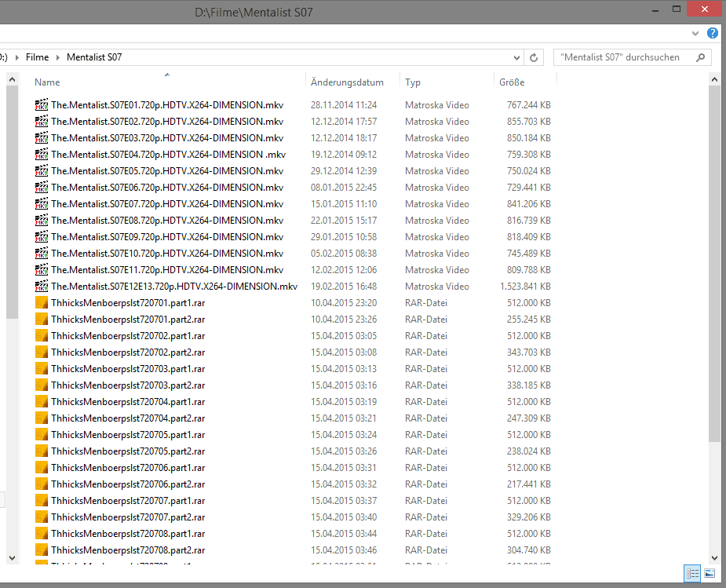Screen dimensions: 726x588
Task: Click size value 1.523.841 KB
Action: [x=526, y=287]
